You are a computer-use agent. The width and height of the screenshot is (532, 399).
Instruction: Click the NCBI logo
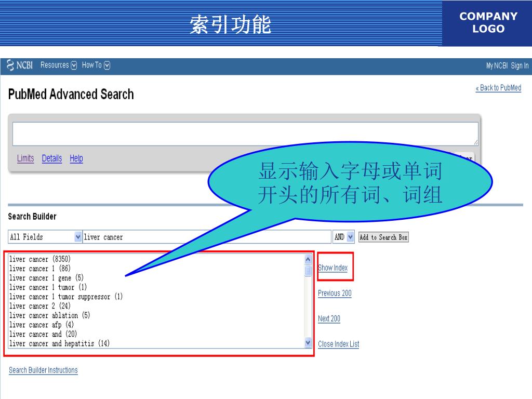20,65
